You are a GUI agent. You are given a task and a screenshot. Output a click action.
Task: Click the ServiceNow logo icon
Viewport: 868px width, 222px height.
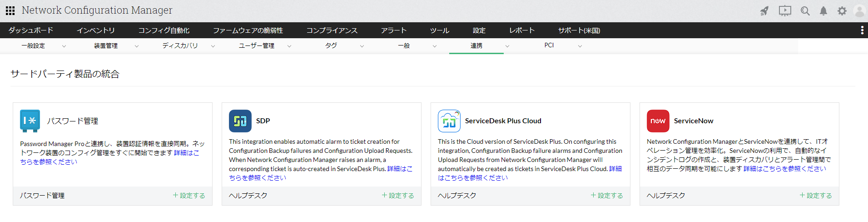[x=658, y=121]
